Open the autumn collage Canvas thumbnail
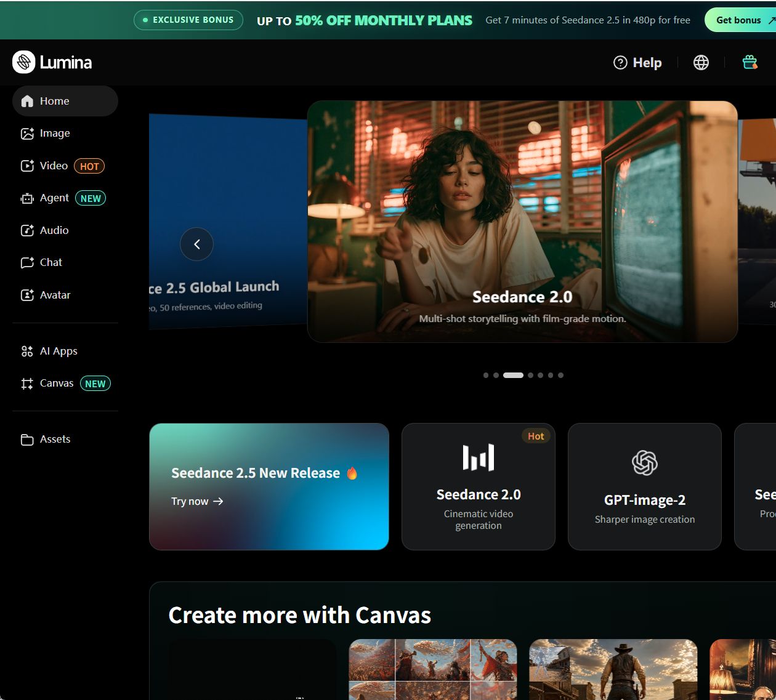This screenshot has height=700, width=776. tap(433, 669)
